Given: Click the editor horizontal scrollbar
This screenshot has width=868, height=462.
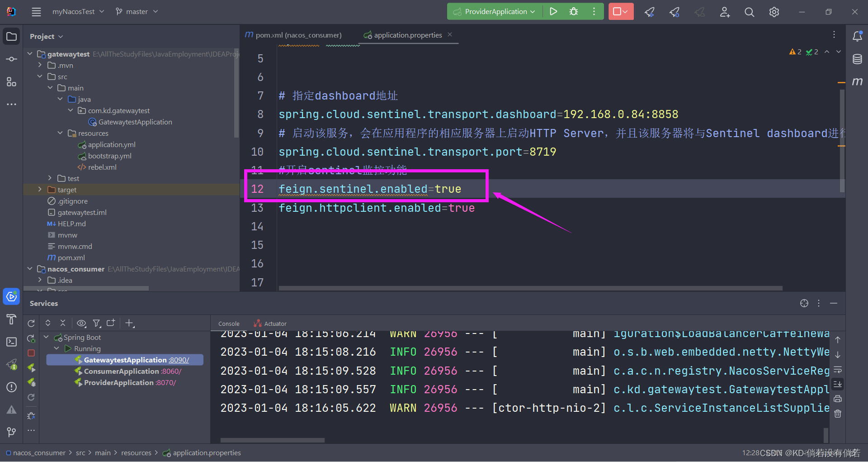Looking at the screenshot, I should pos(530,288).
